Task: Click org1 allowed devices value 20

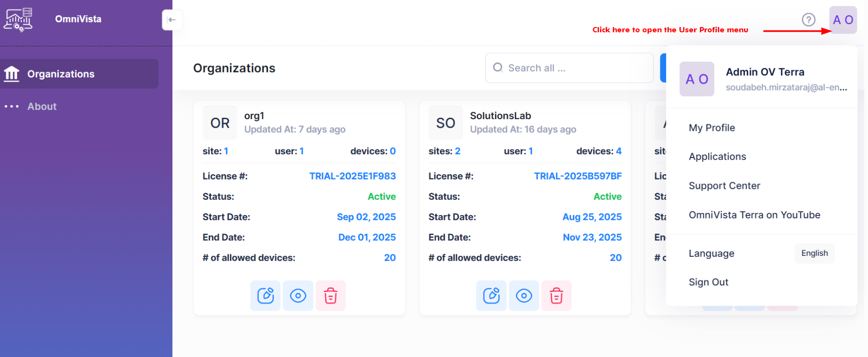Action: (x=390, y=258)
